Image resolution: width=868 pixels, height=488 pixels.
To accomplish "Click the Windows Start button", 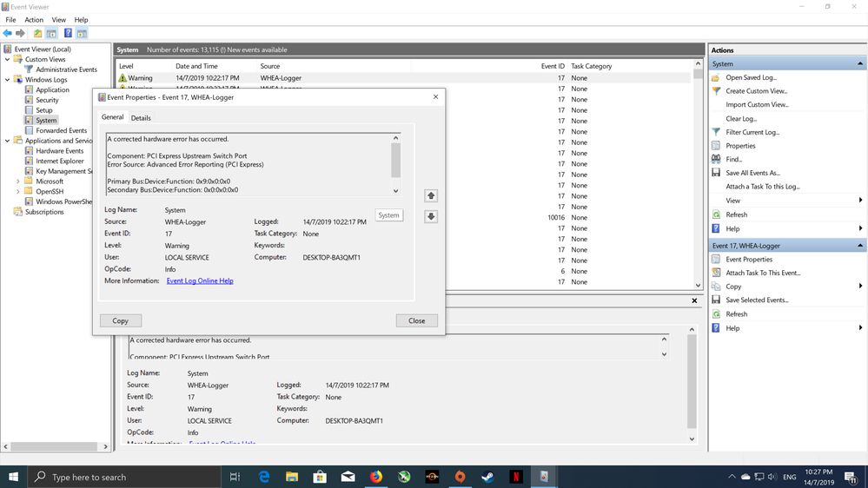I will pos(13,477).
